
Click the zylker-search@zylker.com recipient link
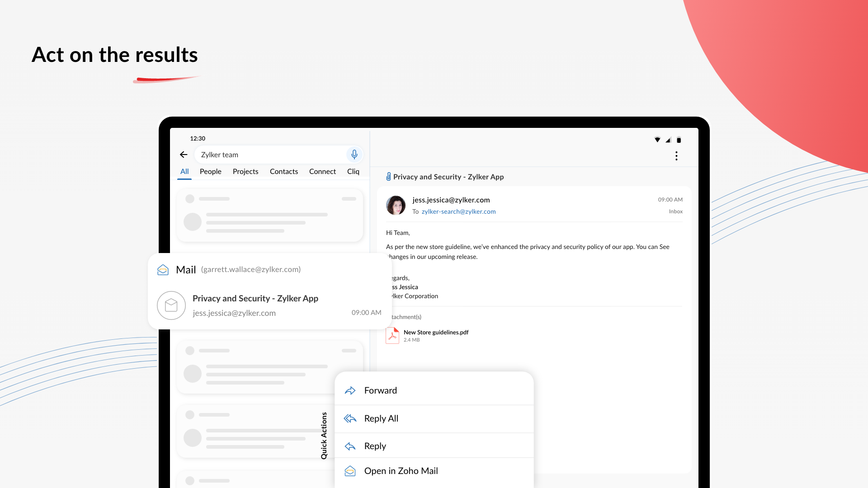458,211
